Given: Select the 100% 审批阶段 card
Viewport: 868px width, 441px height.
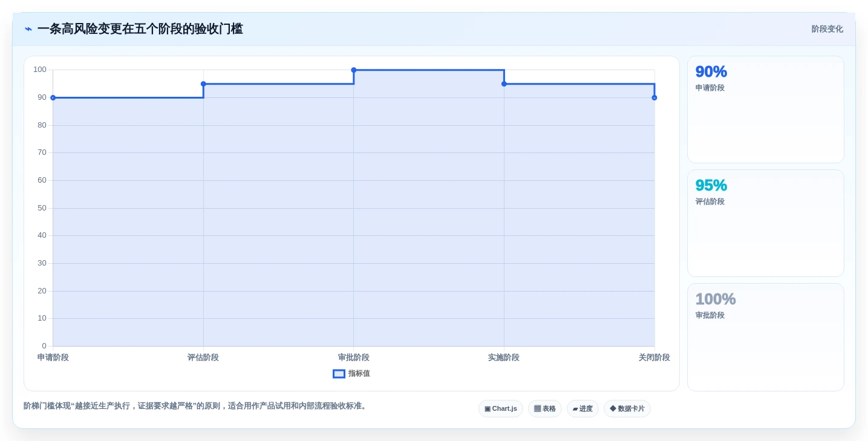Looking at the screenshot, I should (x=765, y=337).
